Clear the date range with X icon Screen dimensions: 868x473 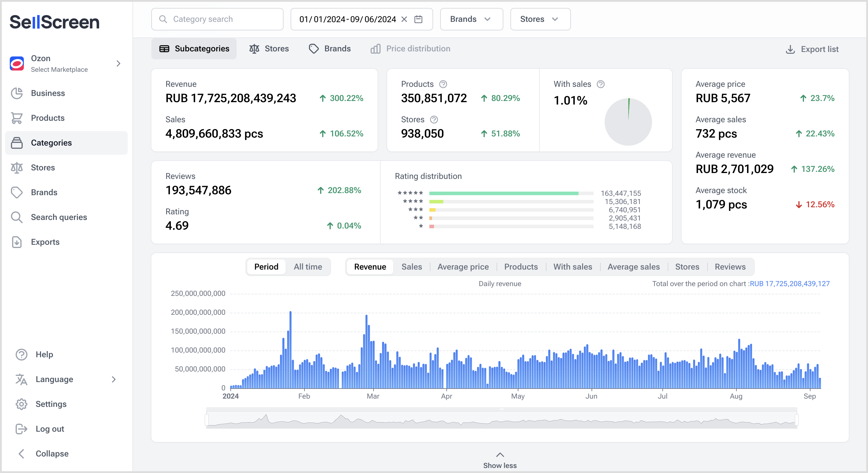404,19
